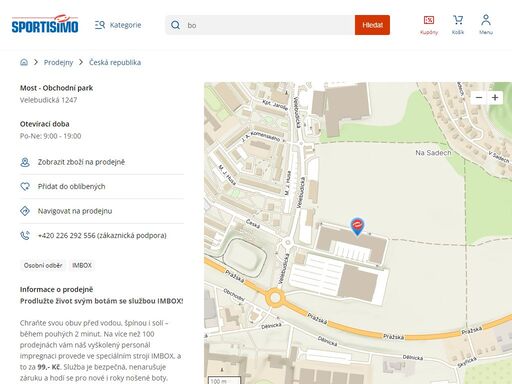Click the Hledat search button
The width and height of the screenshot is (512, 384).
point(372,25)
